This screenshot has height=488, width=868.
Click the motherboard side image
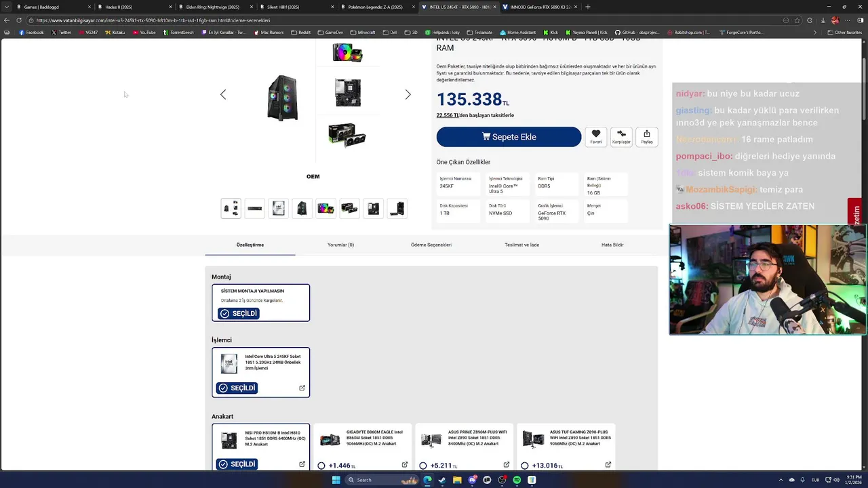click(x=348, y=93)
